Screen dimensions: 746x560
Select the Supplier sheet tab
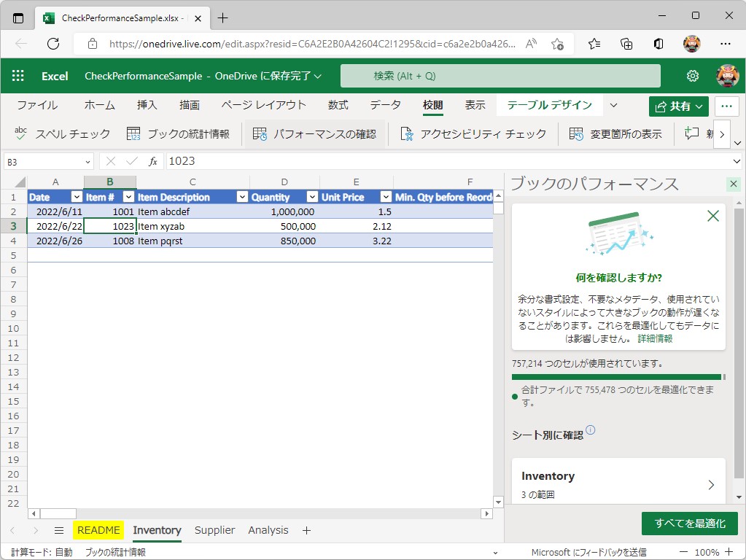214,530
